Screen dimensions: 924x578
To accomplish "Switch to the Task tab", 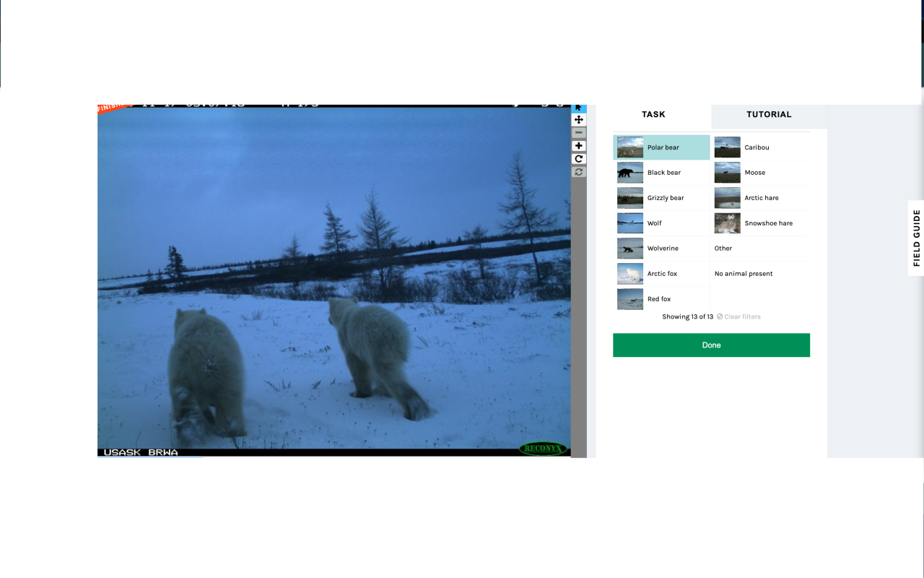I will pyautogui.click(x=653, y=115).
